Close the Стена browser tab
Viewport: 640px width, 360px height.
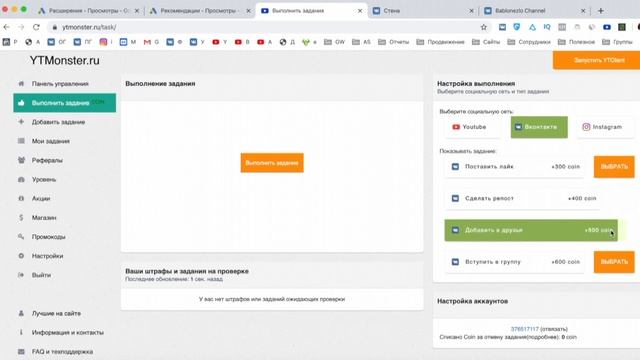(471, 11)
